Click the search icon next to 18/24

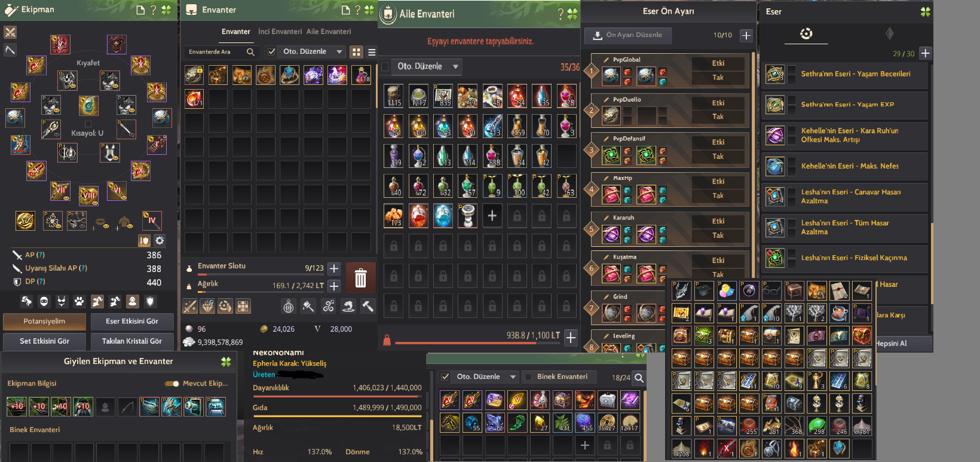(x=639, y=378)
